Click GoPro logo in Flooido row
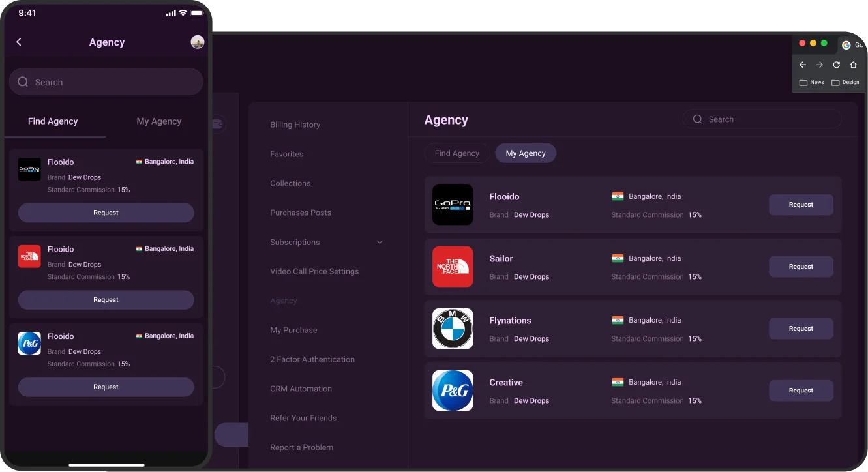Viewport: 868px width, 472px height. coord(453,205)
